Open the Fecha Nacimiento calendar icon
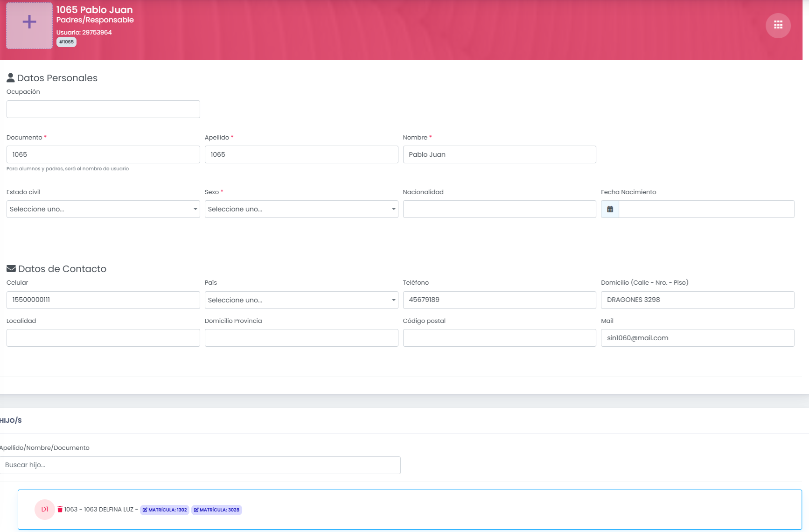809x532 pixels. 610,209
